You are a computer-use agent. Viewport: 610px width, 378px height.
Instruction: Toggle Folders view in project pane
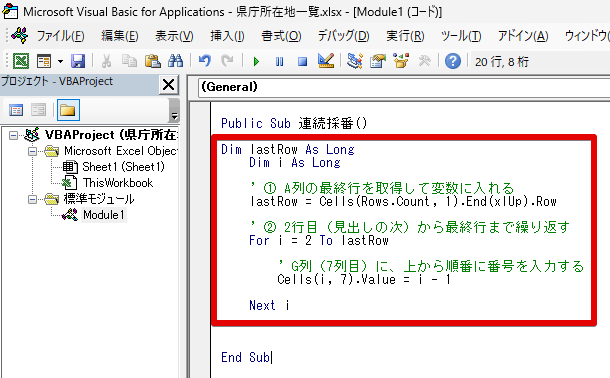click(68, 110)
